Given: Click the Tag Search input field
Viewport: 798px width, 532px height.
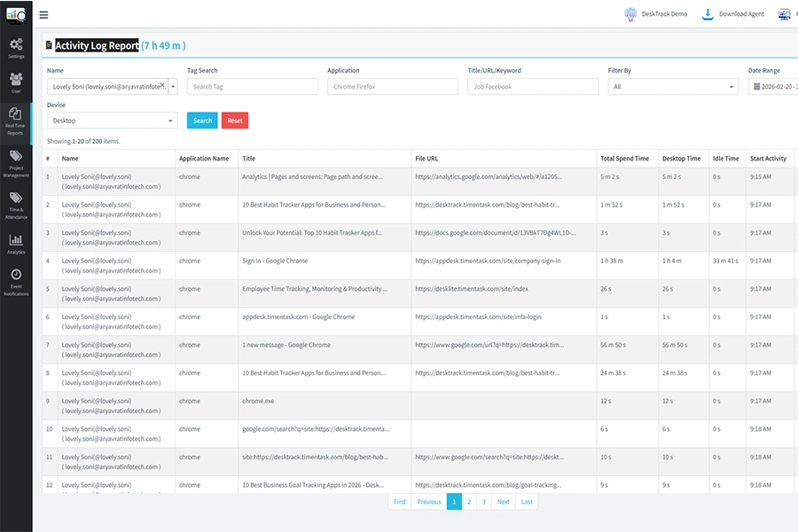Looking at the screenshot, I should 252,87.
